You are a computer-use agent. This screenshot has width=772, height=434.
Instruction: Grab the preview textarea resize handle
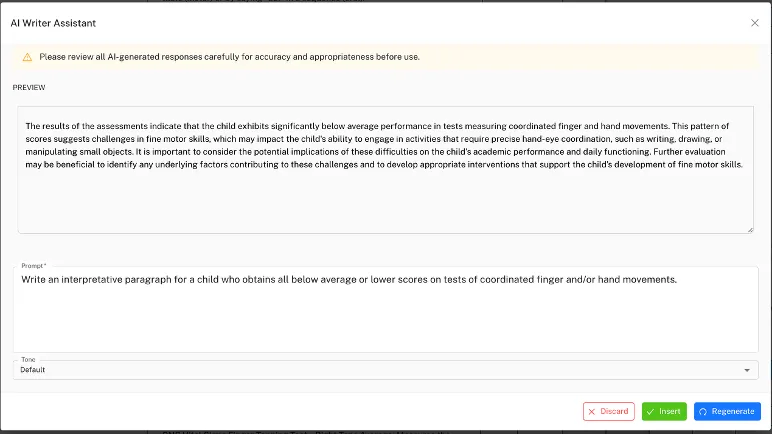point(750,230)
